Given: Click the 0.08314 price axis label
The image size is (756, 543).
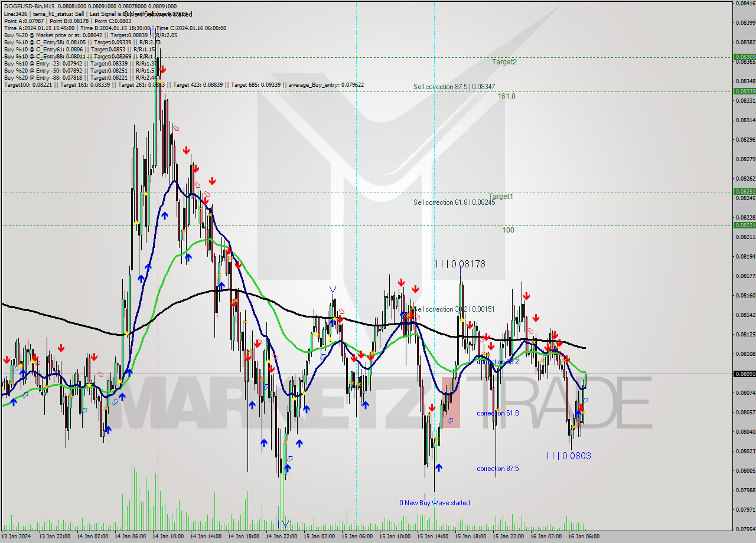Looking at the screenshot, I should 745,120.
